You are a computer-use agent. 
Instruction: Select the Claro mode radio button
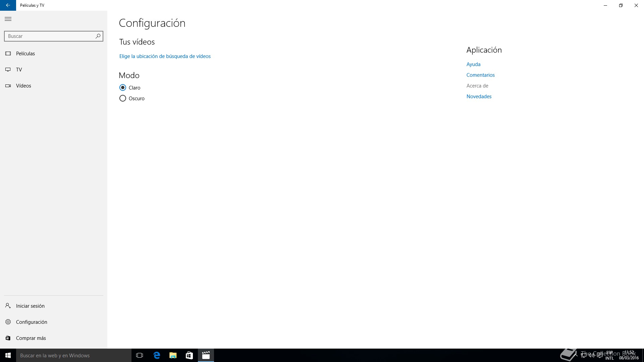pyautogui.click(x=123, y=88)
